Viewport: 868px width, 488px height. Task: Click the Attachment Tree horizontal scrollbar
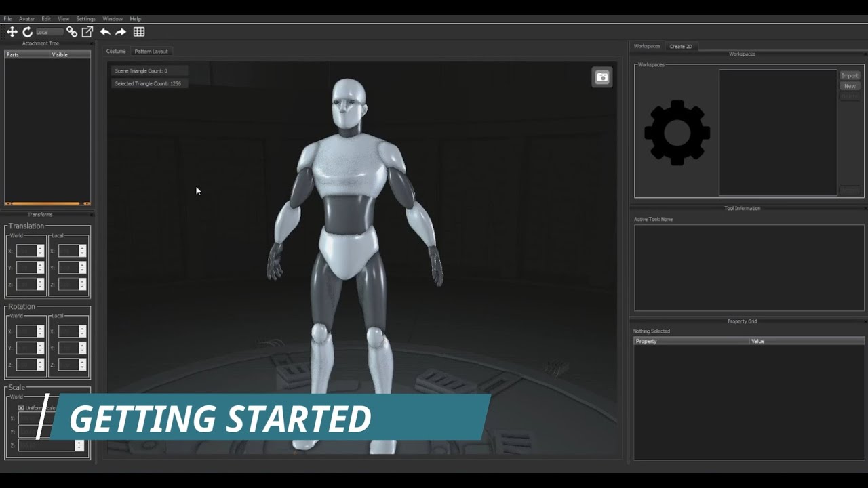(x=47, y=203)
